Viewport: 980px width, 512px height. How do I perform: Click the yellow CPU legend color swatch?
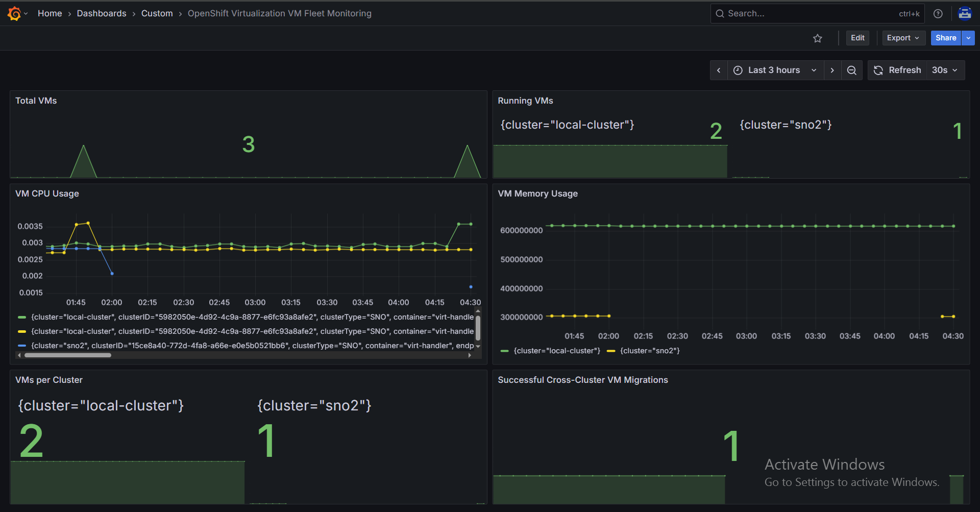[x=22, y=331]
